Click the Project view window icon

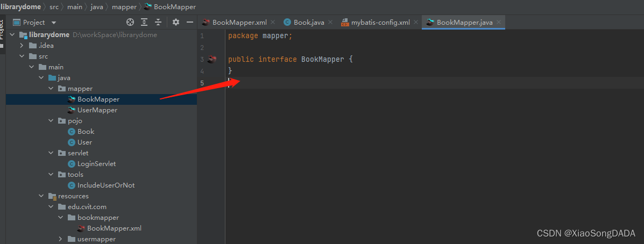[x=17, y=22]
